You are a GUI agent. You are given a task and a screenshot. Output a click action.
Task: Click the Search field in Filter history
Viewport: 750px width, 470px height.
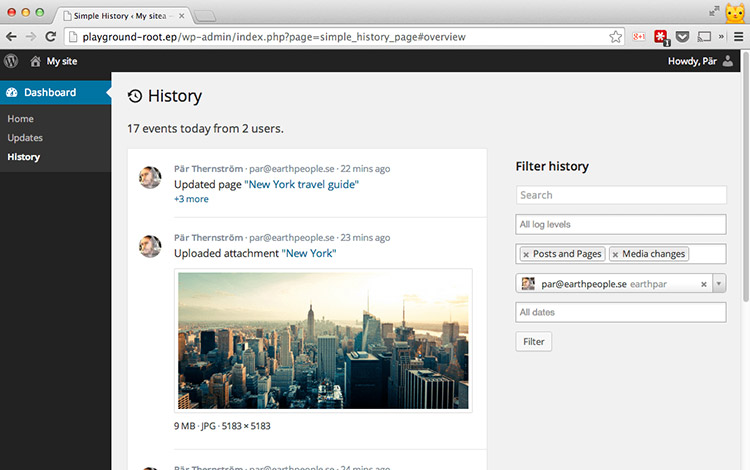tap(621, 195)
